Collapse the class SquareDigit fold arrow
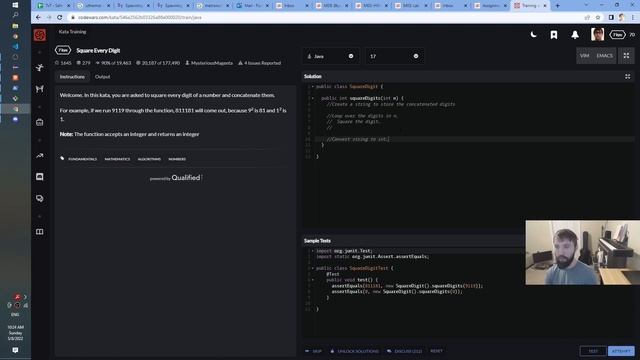 [x=313, y=87]
